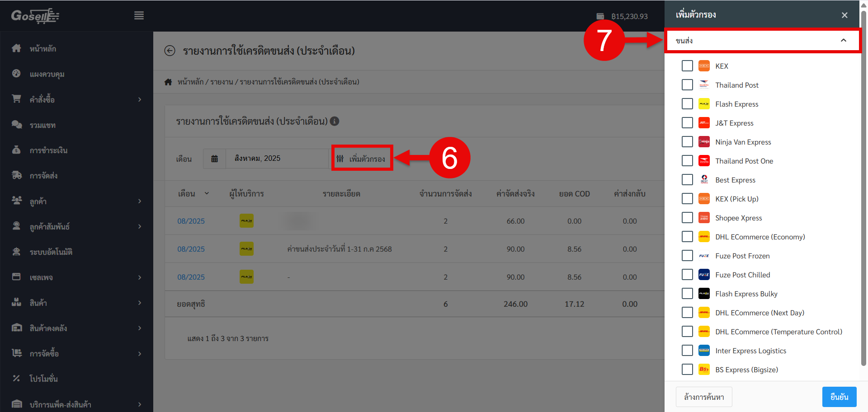Click the Fuze Post Chilled logo
Viewport: 868px width, 412px height.
click(x=704, y=275)
